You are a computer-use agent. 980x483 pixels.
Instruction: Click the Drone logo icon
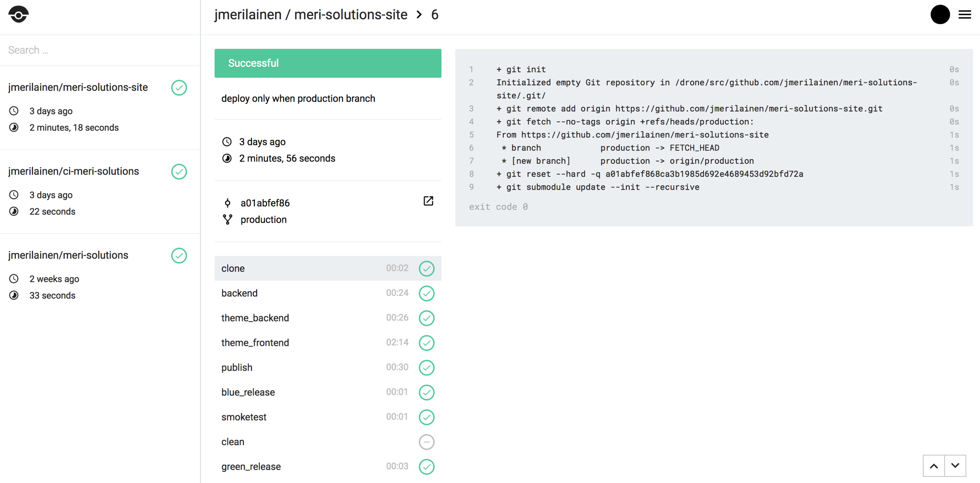[x=18, y=15]
